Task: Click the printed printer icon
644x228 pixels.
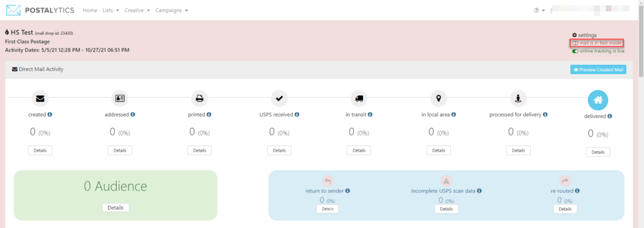Action: [199, 98]
